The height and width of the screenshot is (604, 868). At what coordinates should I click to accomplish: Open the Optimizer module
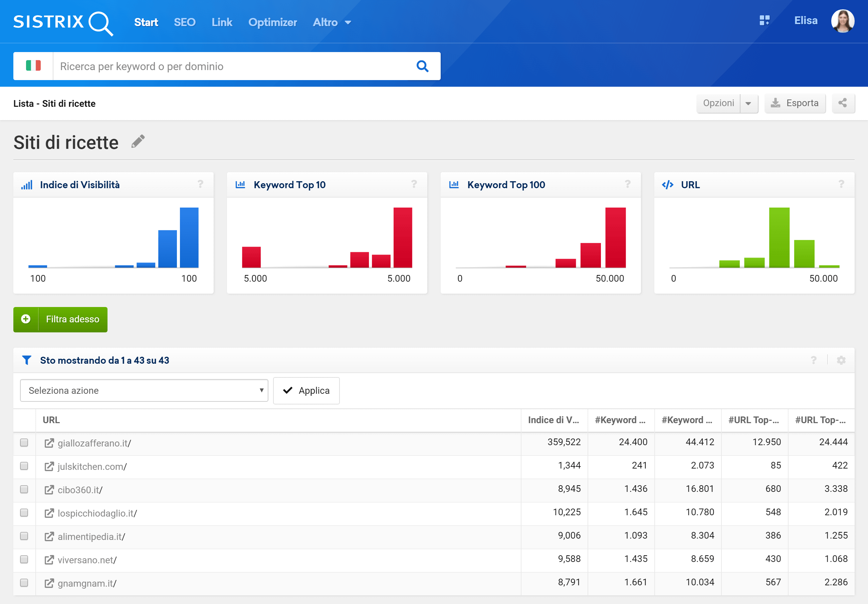[272, 22]
